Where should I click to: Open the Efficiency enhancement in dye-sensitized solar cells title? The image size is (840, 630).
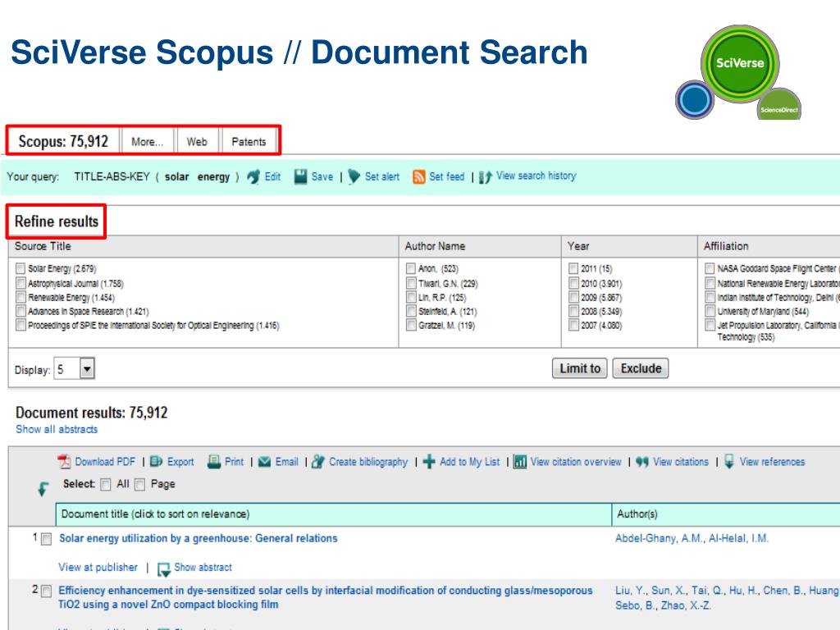coord(325,597)
